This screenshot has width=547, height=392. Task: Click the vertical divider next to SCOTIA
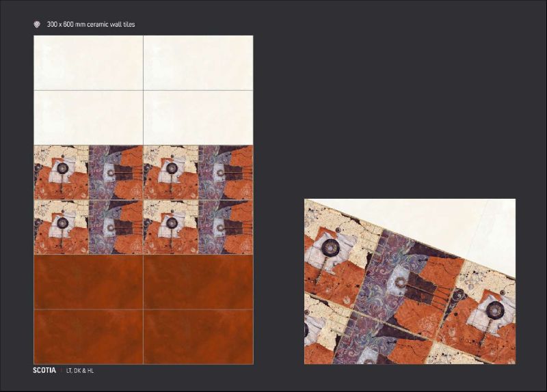[61, 370]
